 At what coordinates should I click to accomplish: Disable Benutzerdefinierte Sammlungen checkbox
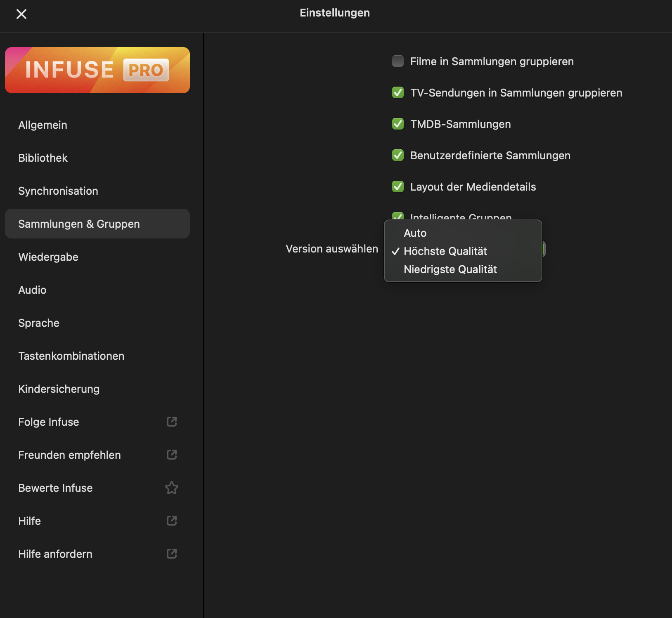(x=398, y=155)
